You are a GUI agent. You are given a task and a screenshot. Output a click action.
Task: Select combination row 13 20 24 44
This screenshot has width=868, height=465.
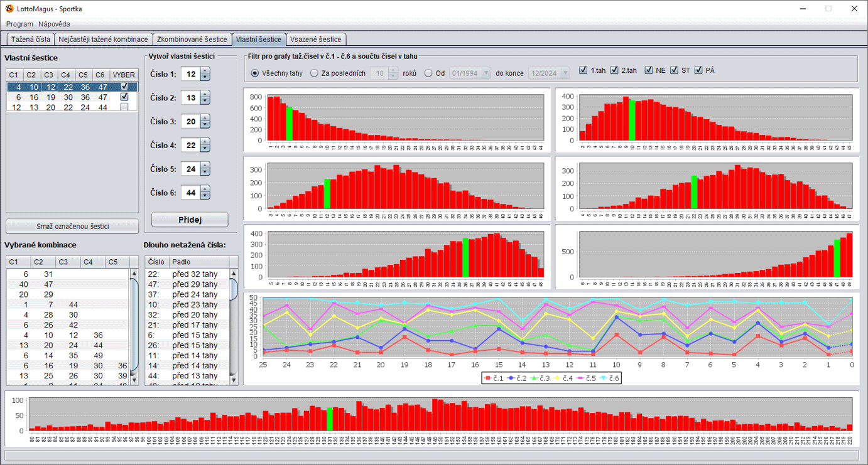pyautogui.click(x=68, y=345)
